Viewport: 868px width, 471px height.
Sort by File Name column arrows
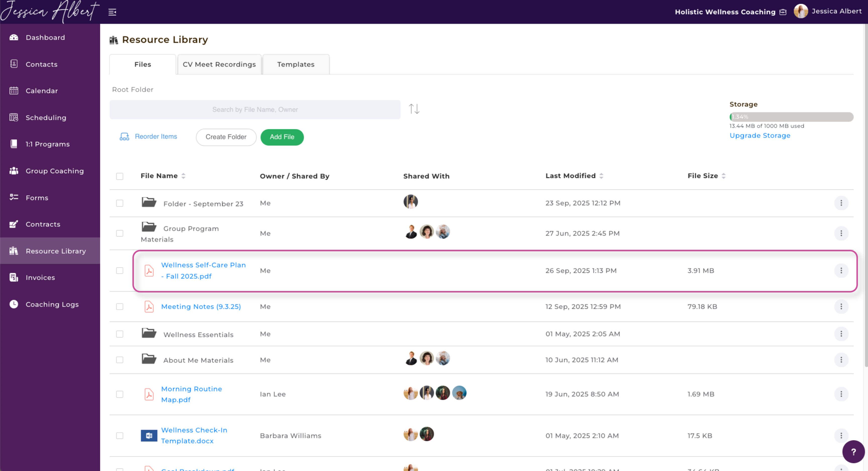click(x=183, y=176)
